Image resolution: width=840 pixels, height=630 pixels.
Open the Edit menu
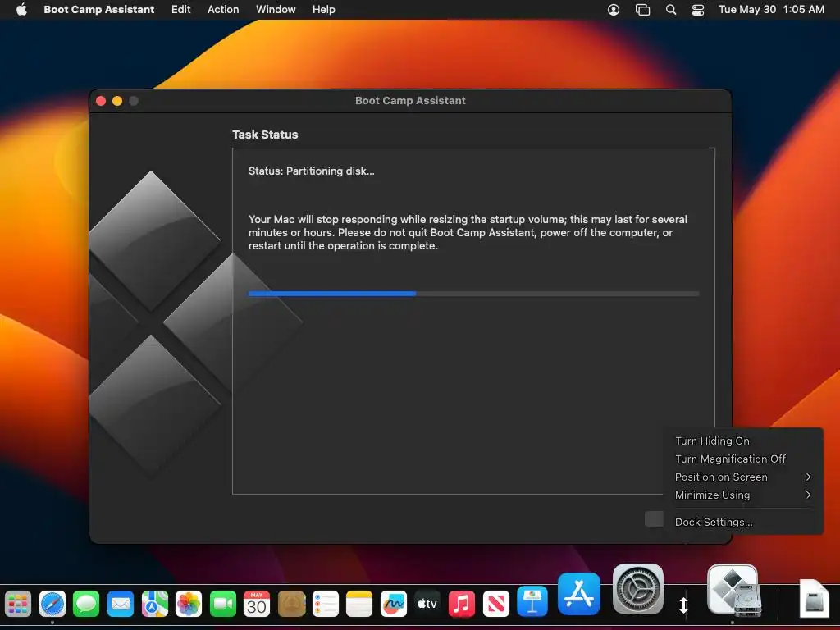[181, 9]
